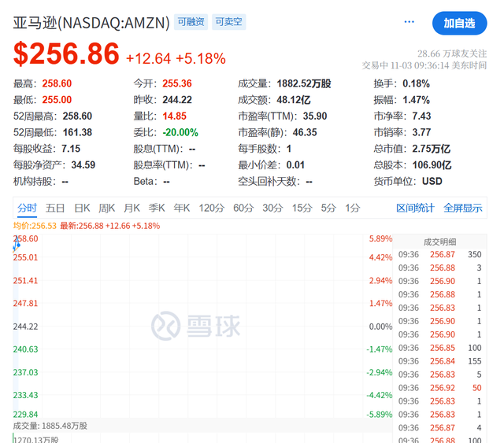Image resolution: width=504 pixels, height=443 pixels.
Task: Switch to the 60分 chart tab
Action: (x=243, y=208)
